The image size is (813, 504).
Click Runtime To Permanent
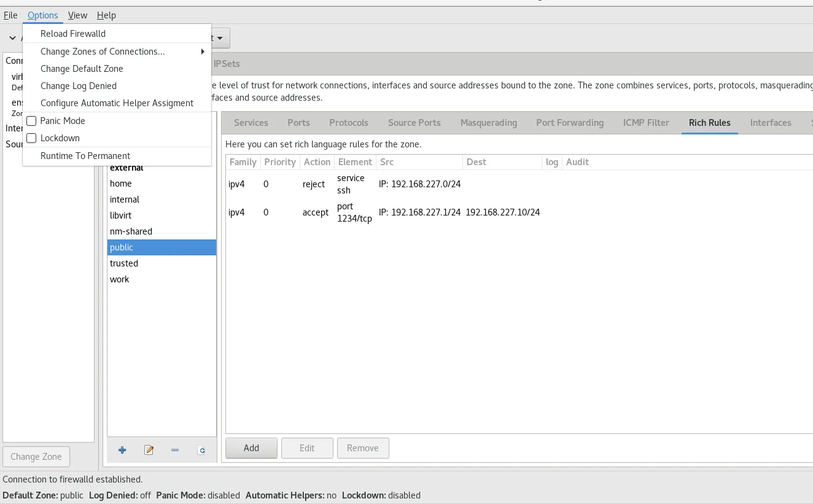117,156
